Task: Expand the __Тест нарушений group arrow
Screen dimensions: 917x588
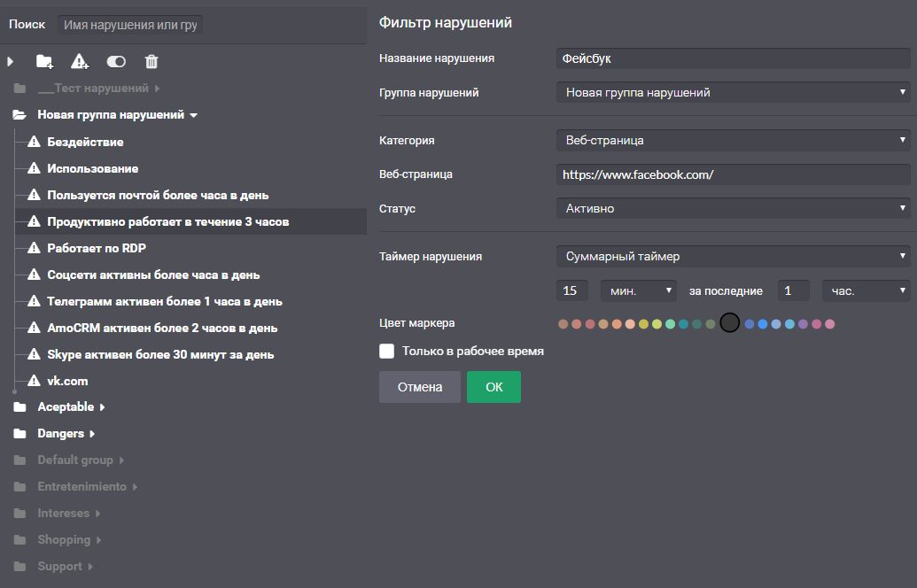Action: point(158,89)
